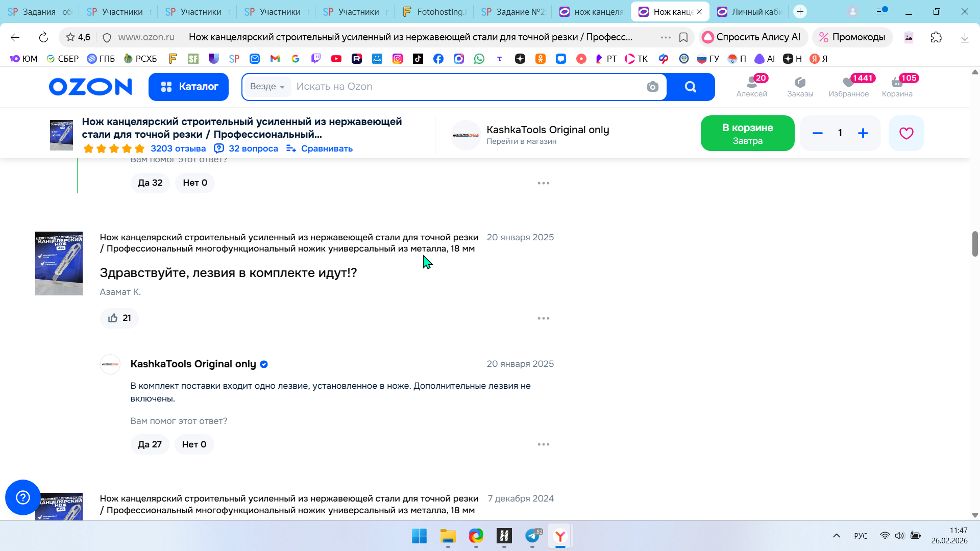Screen dimensions: 980x551
Task: Open three-dot menu beside Азамат's question
Action: tap(543, 318)
